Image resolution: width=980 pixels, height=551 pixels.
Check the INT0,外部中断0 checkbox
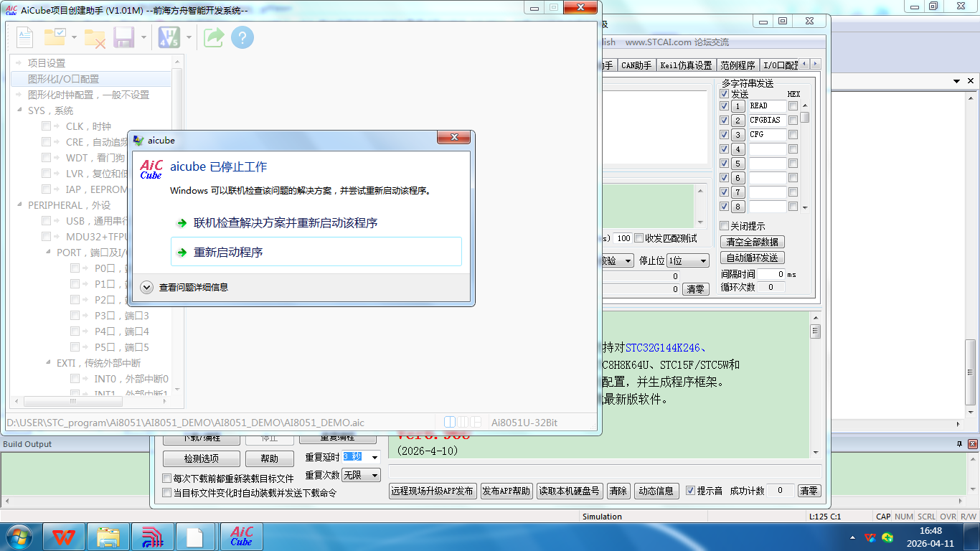pyautogui.click(x=75, y=379)
